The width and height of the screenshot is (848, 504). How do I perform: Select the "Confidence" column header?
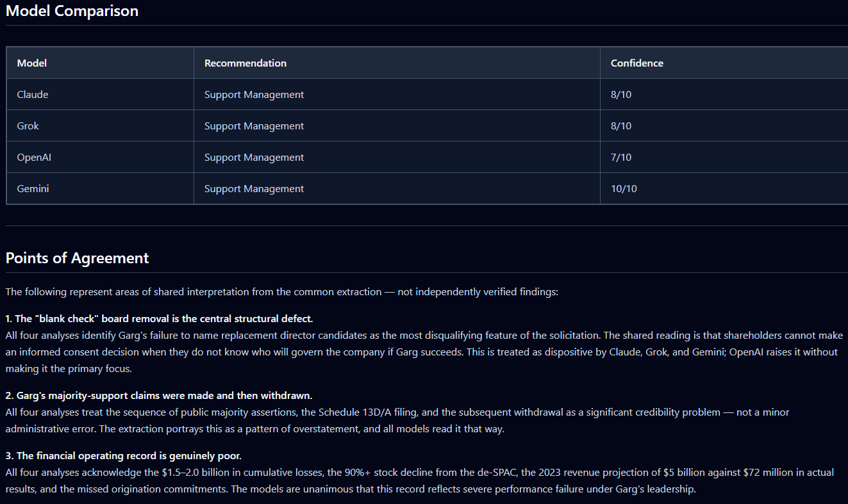coord(637,63)
